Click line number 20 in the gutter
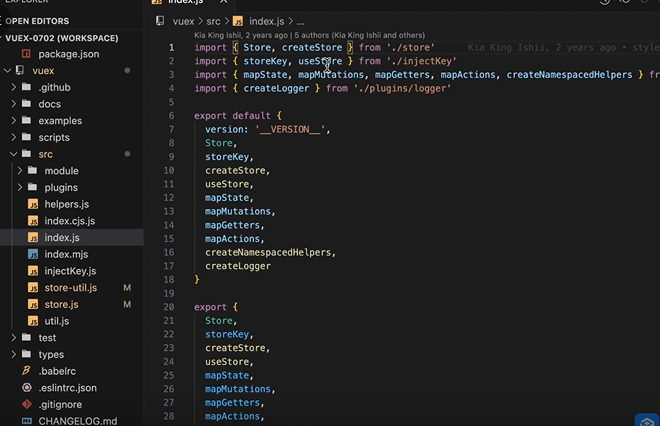 tap(169, 307)
